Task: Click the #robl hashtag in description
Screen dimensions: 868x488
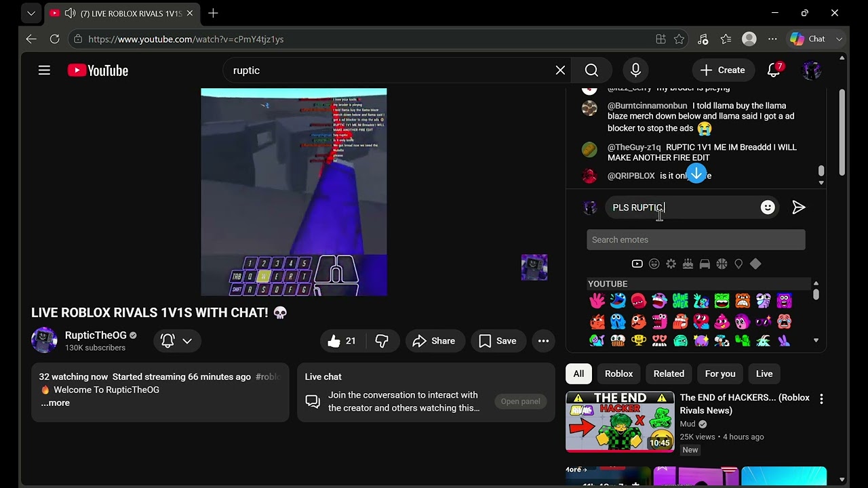Action: [269, 377]
